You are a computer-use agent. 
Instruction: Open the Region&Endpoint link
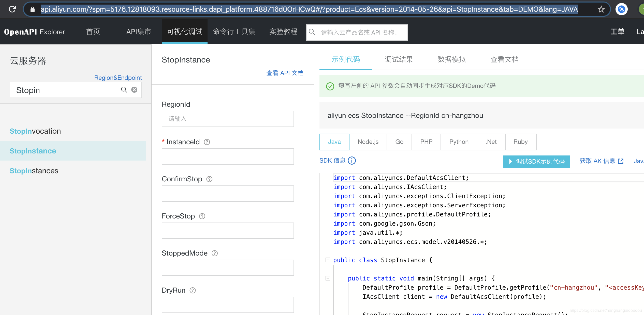[118, 78]
